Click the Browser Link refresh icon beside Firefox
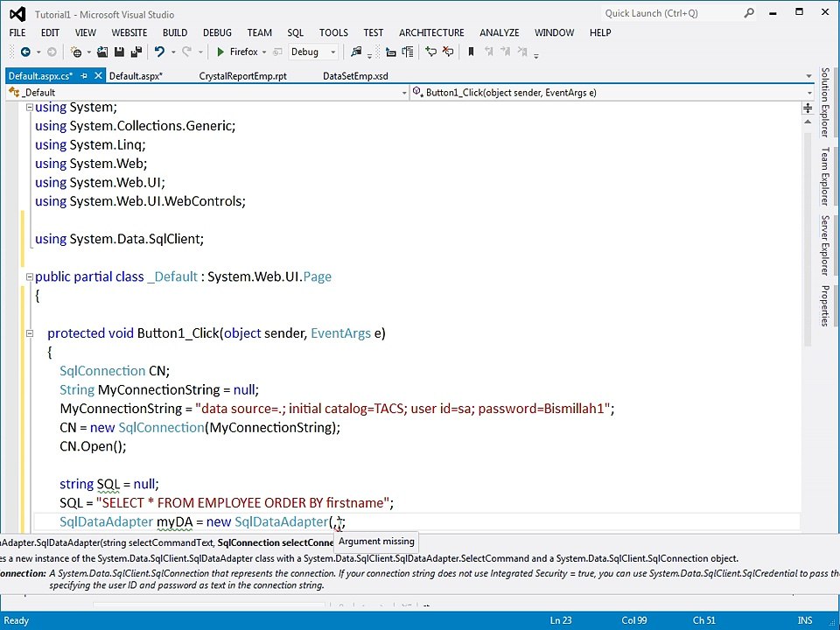 click(277, 52)
